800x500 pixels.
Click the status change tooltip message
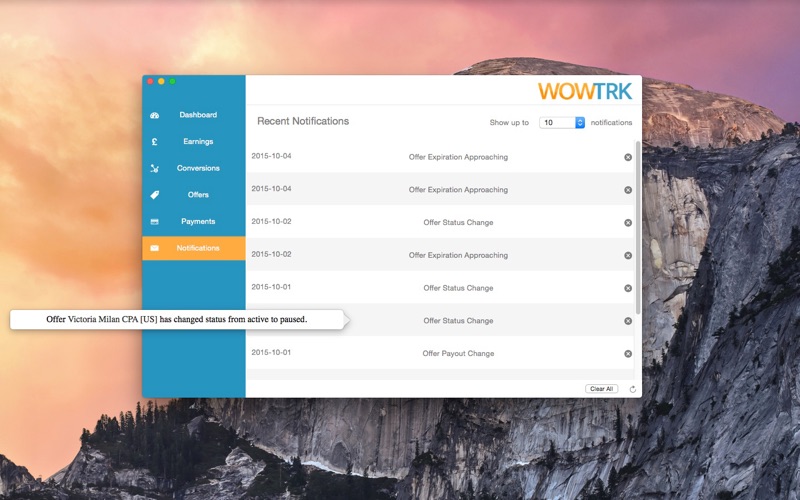176,320
